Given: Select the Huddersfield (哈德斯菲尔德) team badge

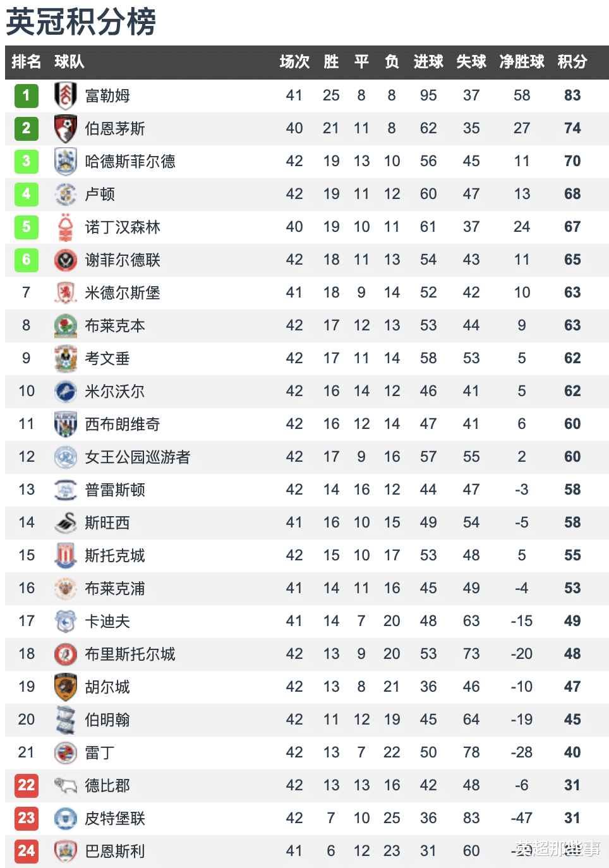Looking at the screenshot, I should (66, 161).
